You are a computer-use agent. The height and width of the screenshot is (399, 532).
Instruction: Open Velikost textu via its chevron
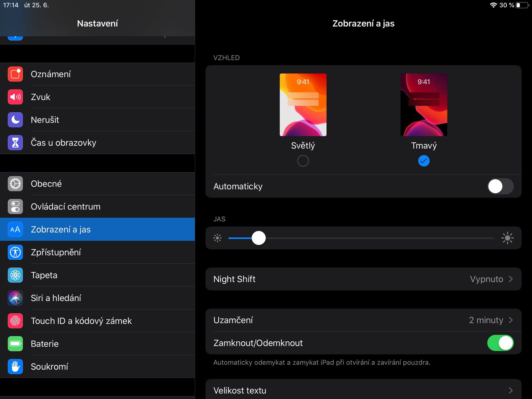point(511,390)
